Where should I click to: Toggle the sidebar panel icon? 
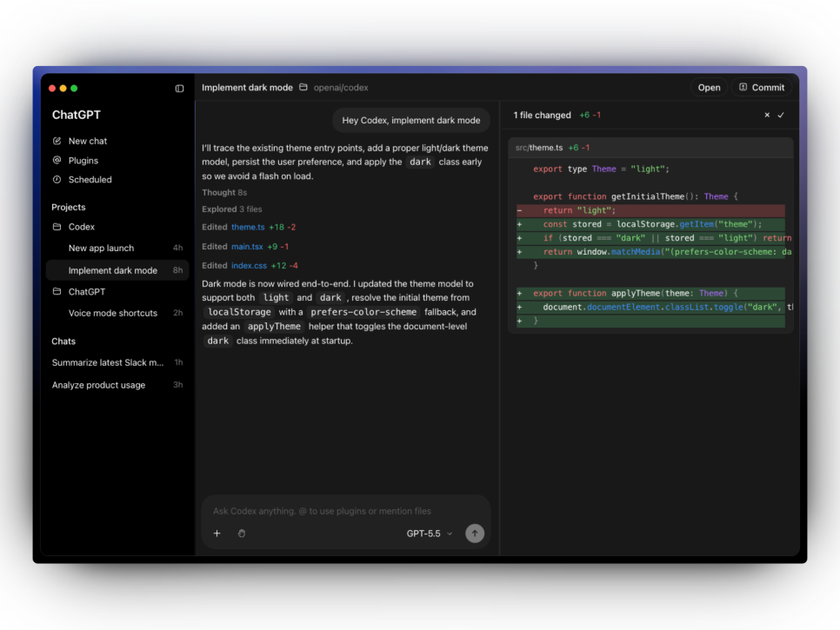pyautogui.click(x=179, y=89)
